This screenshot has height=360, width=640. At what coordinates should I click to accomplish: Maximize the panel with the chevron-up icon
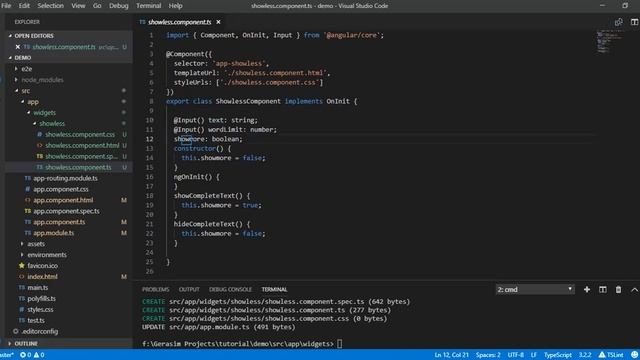634,289
